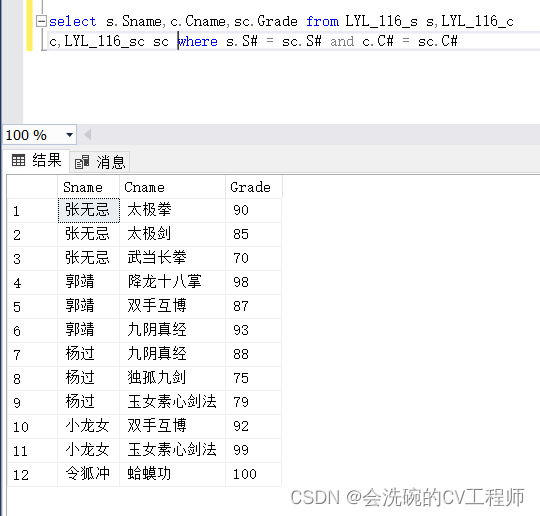Click the cell 蛤蟆功
The image size is (540, 516).
(x=173, y=474)
